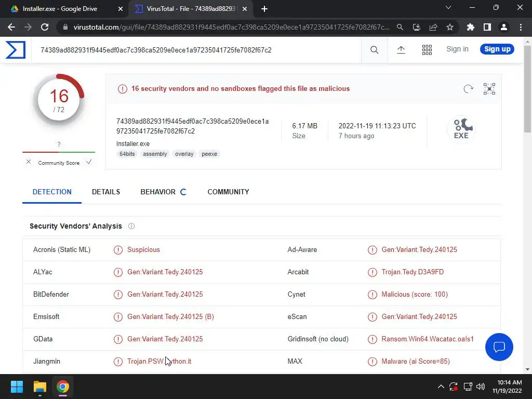Click the search magnifier icon in VirusTotal header
The width and height of the screenshot is (532, 399).
pos(374,50)
